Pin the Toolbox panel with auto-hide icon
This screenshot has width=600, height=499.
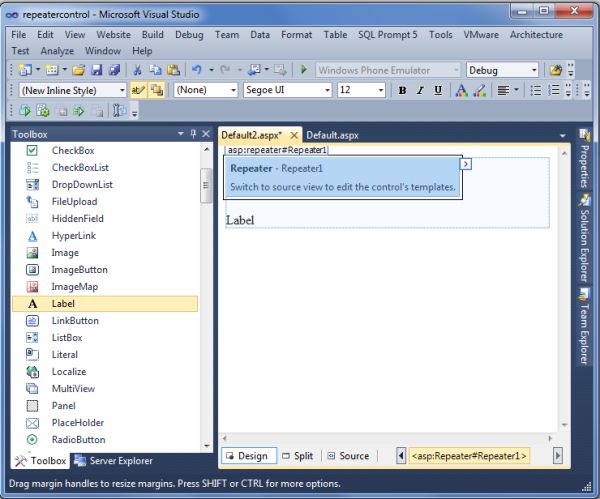(193, 134)
